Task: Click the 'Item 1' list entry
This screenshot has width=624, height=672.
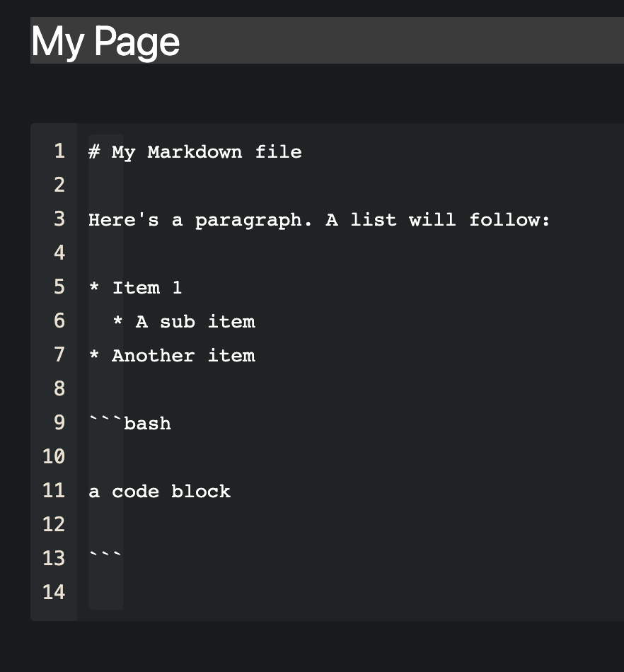Action: pyautogui.click(x=134, y=287)
